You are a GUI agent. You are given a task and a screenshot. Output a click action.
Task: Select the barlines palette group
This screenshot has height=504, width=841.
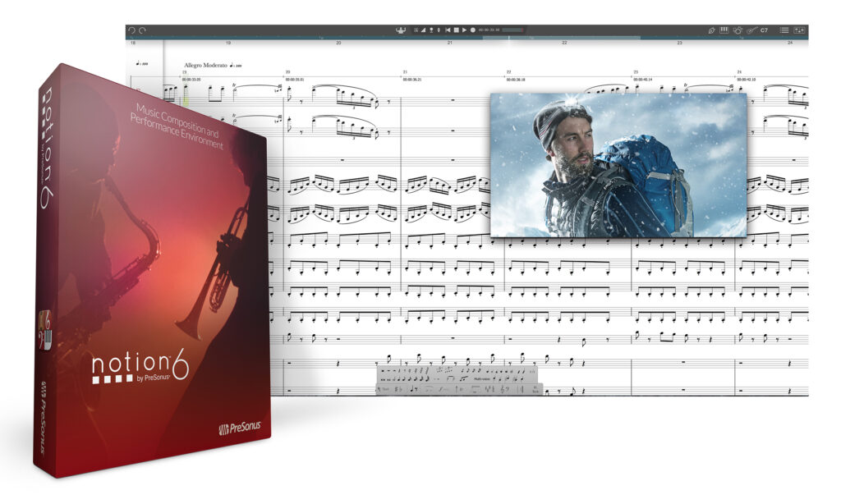[x=521, y=389]
